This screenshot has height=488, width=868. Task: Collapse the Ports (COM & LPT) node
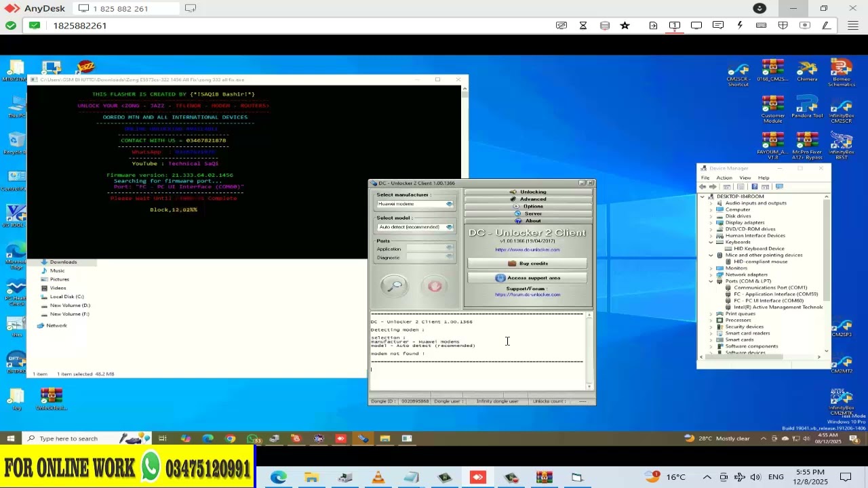coord(711,281)
